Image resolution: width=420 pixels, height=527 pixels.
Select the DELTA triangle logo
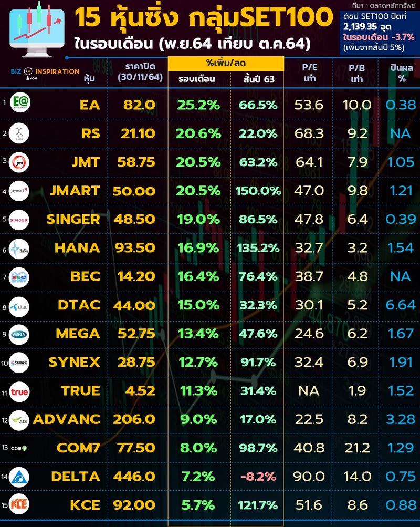point(19,477)
